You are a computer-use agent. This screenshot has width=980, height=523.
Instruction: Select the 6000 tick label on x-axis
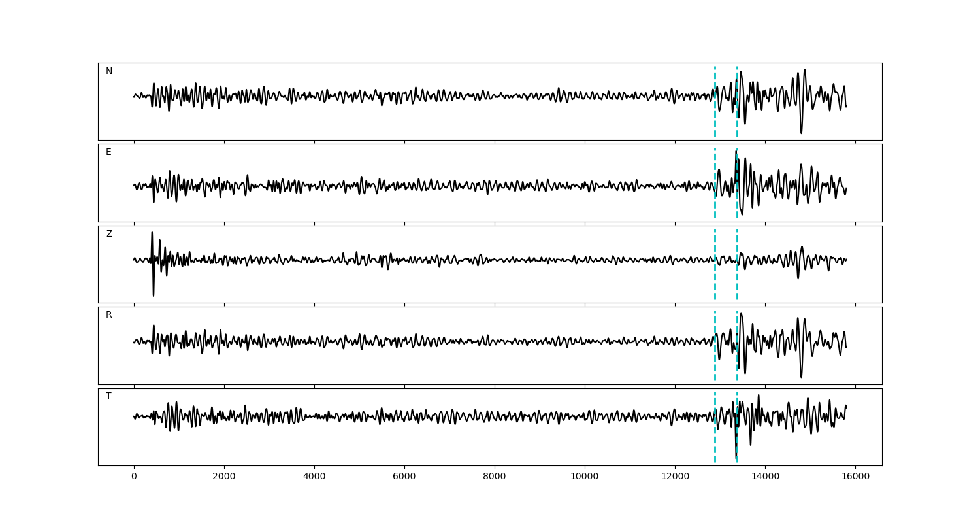(x=404, y=477)
